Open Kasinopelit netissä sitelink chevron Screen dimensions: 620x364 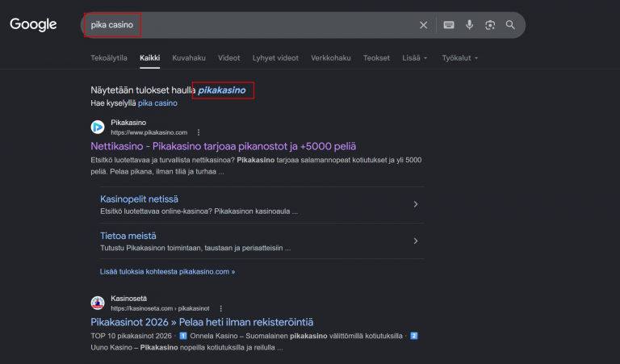[x=416, y=204]
